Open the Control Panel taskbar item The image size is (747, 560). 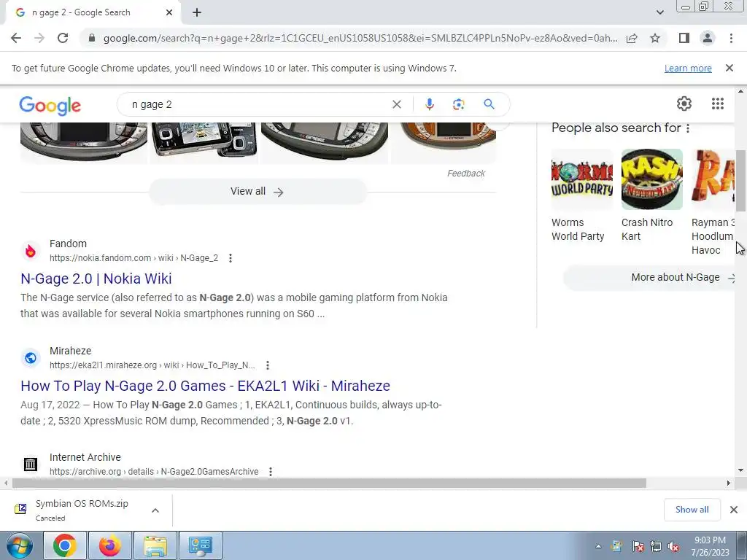point(201,545)
